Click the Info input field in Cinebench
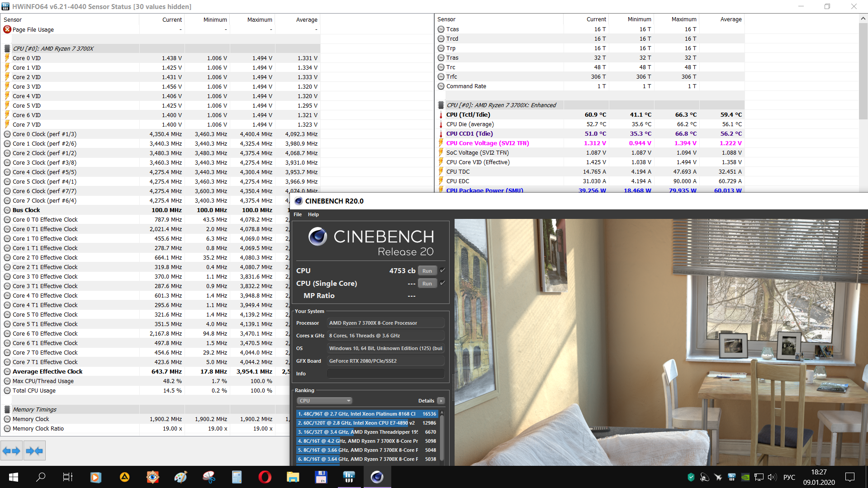The height and width of the screenshot is (488, 868). coord(385,374)
